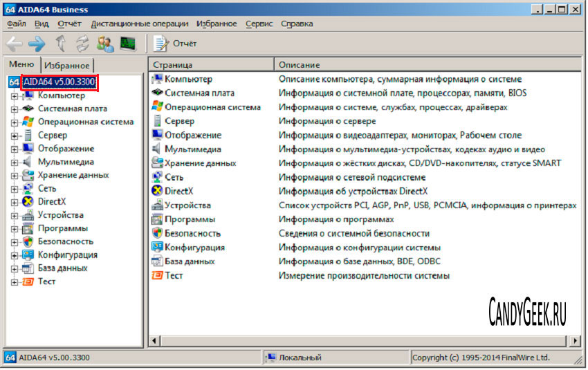Click DirectX yellow X icon in the tree
The image size is (588, 370).
[28, 202]
